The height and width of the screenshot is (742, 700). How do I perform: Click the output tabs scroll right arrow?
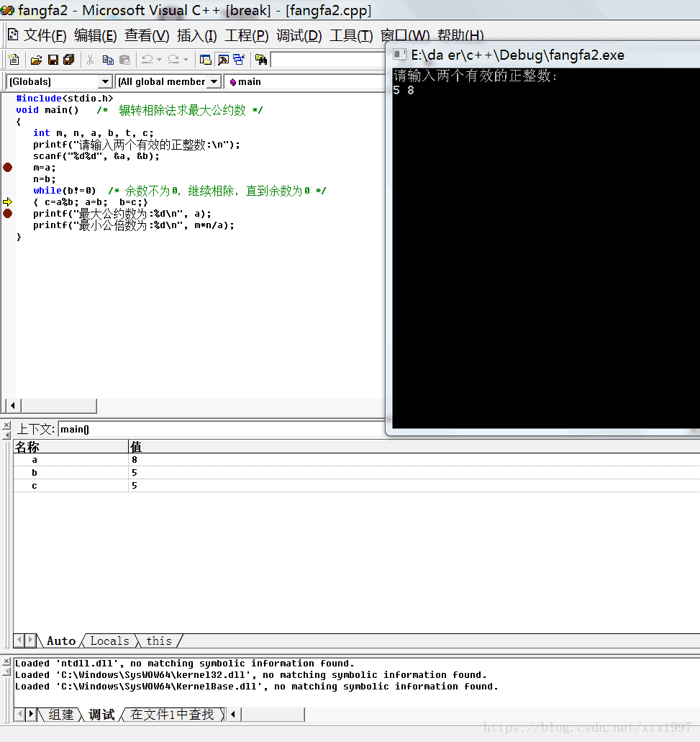point(31,714)
